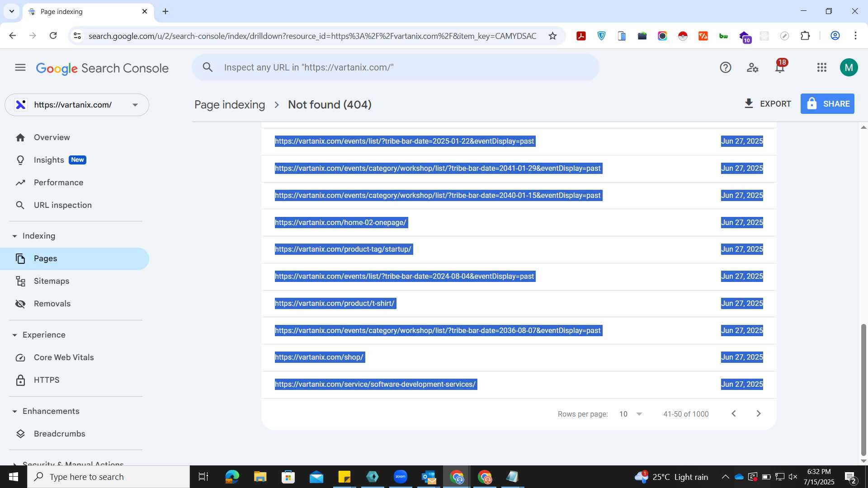Open Windows Start menu
This screenshot has width=868, height=488.
(x=14, y=477)
